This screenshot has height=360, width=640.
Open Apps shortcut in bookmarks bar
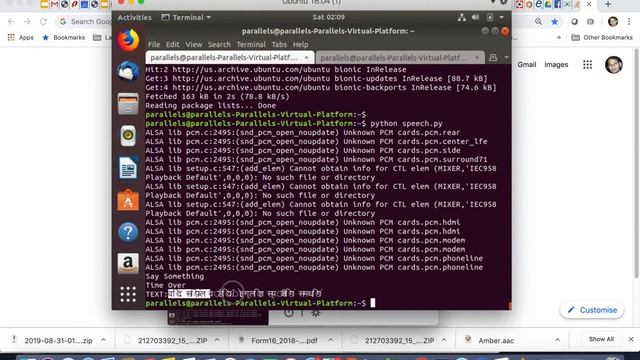point(20,38)
